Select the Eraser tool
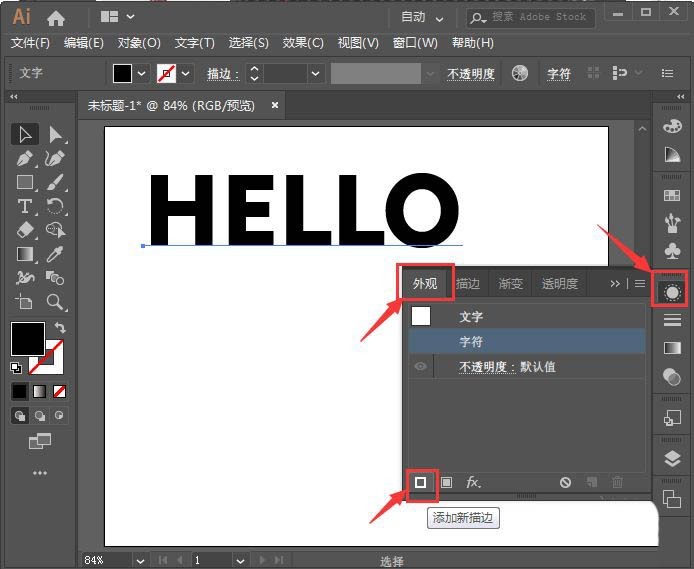 [x=25, y=230]
